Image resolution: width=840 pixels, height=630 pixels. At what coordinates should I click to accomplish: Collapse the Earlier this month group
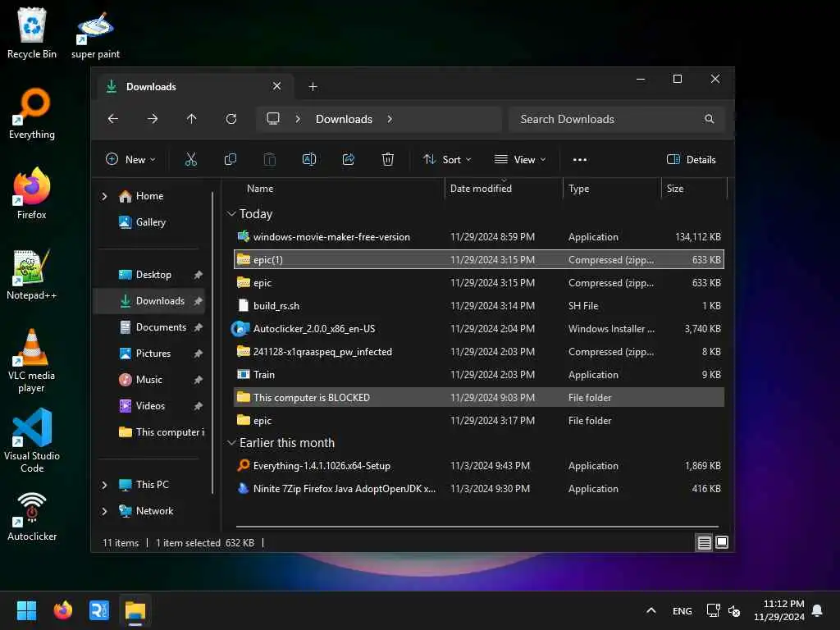coord(231,442)
